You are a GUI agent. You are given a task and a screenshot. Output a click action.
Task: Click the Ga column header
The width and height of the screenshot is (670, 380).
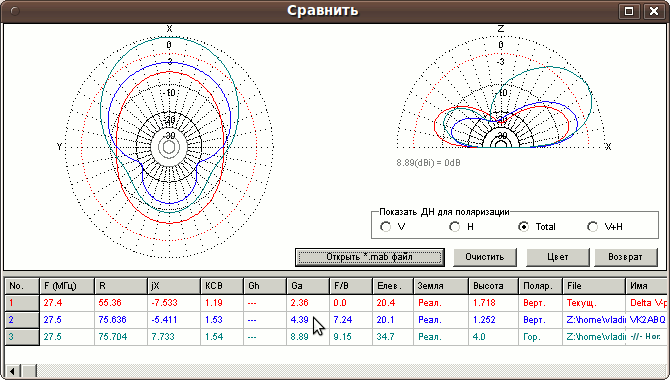pos(308,286)
